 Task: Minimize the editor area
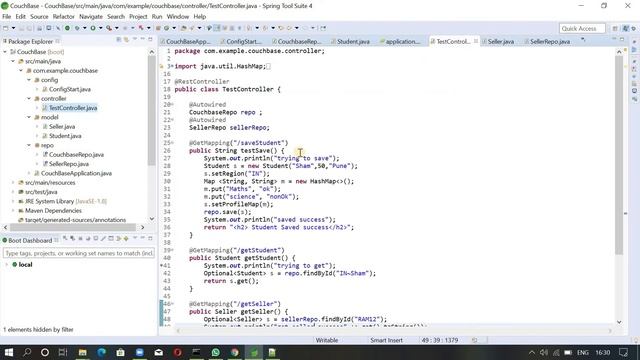pyautogui.click(x=614, y=39)
